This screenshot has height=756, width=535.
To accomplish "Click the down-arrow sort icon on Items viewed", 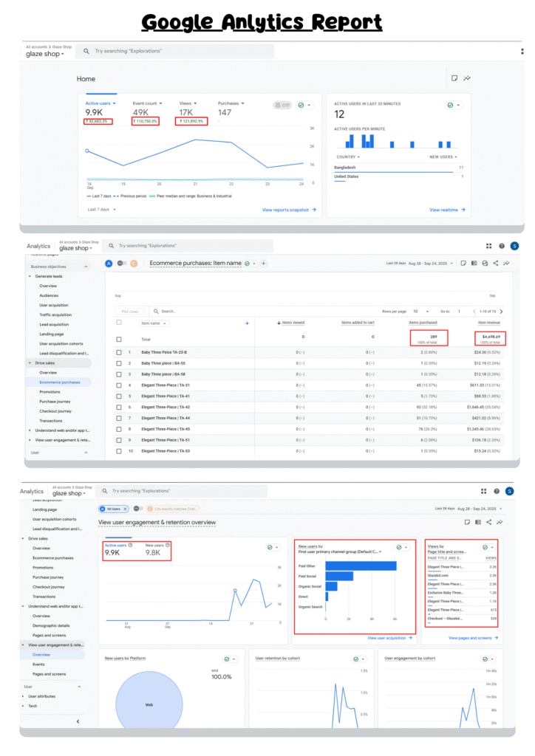I will [x=279, y=323].
